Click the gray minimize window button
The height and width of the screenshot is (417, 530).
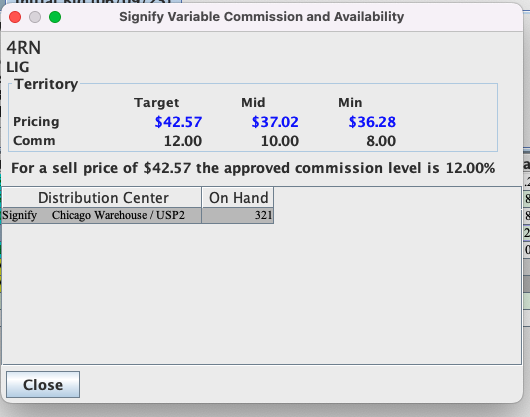click(x=35, y=17)
